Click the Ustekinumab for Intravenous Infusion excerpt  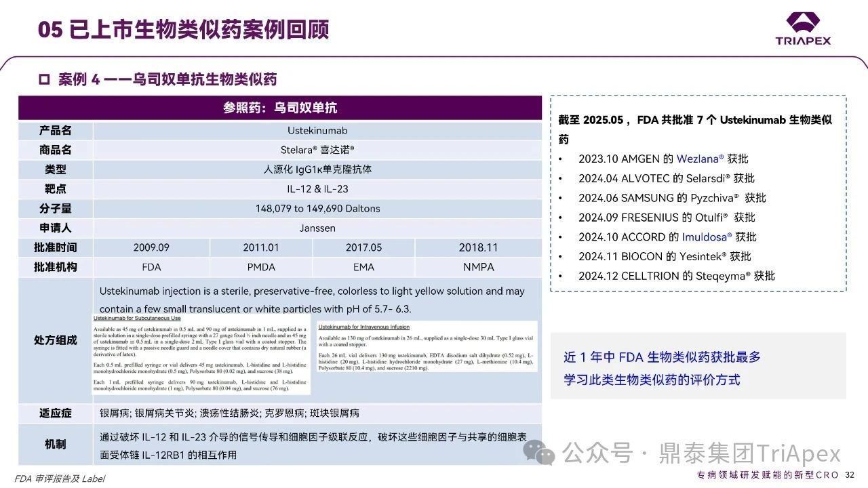427,346
